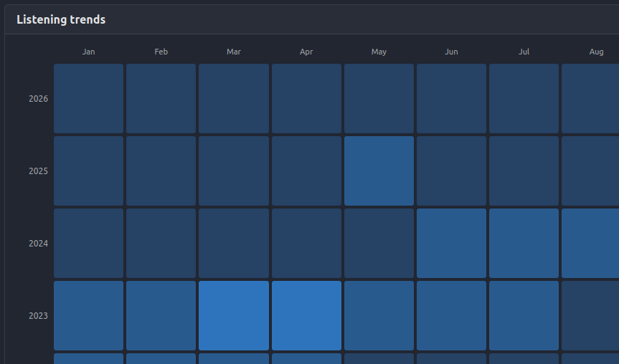Pick the bright April 2023 cell
The image size is (619, 364).
(306, 315)
